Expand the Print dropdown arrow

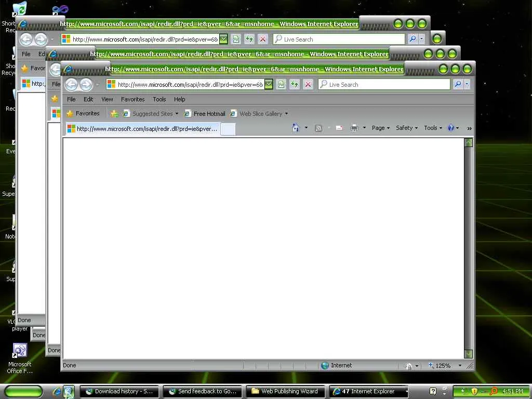click(364, 128)
